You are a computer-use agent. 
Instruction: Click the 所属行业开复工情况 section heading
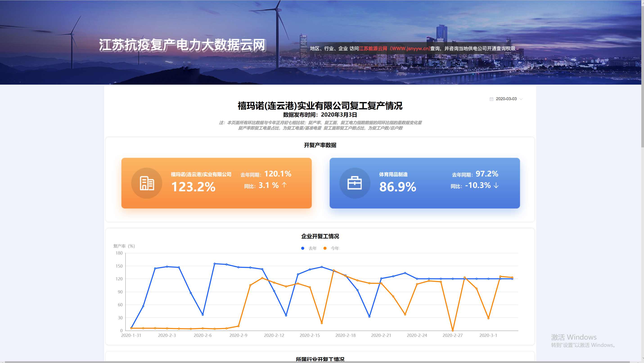click(320, 359)
